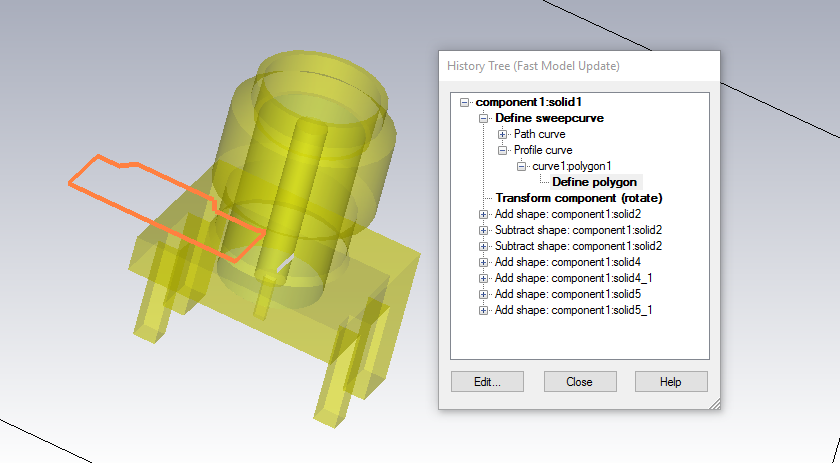
Task: Expand Add shape: component1:solid2 node
Action: click(483, 214)
